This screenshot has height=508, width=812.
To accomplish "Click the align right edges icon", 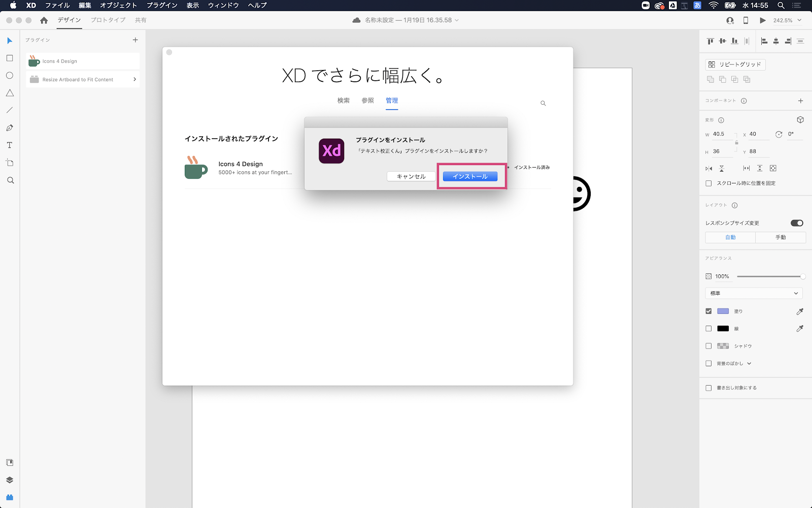I will coord(788,41).
